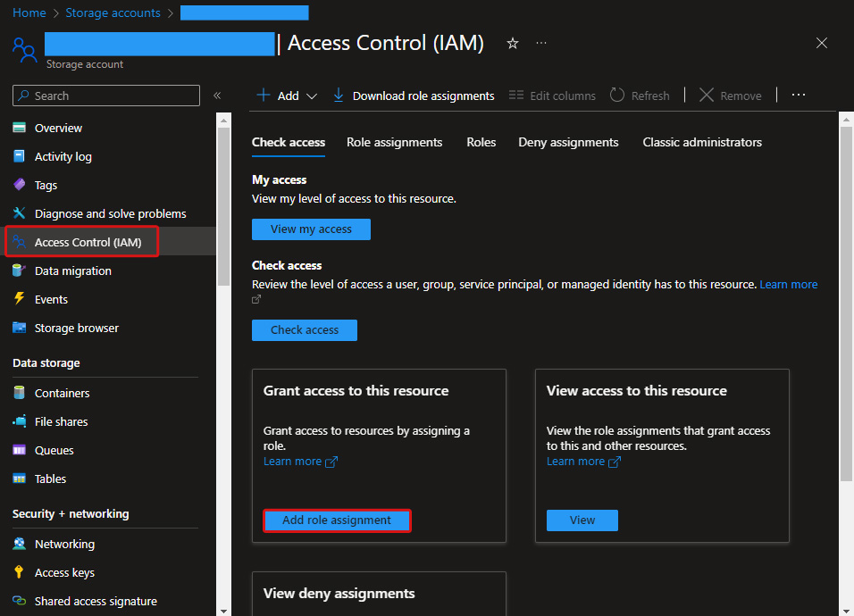Screen dimensions: 854x616
Task: Close the Access Control blade
Action: (x=821, y=43)
